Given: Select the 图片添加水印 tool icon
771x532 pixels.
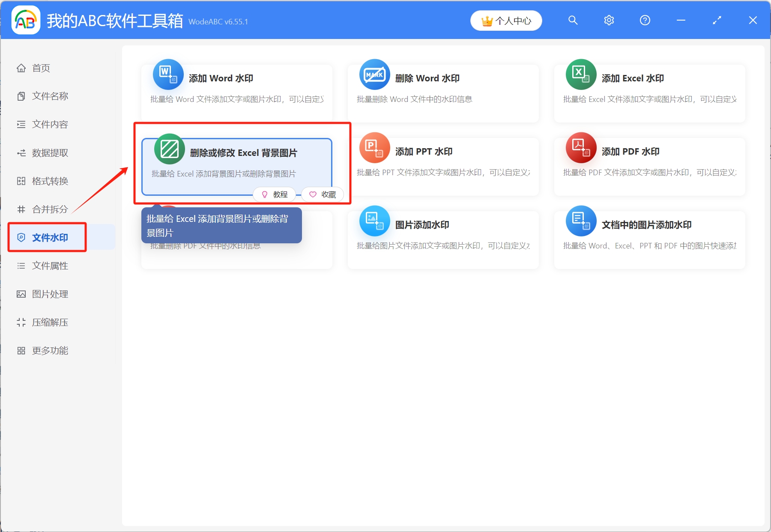Looking at the screenshot, I should [374, 221].
